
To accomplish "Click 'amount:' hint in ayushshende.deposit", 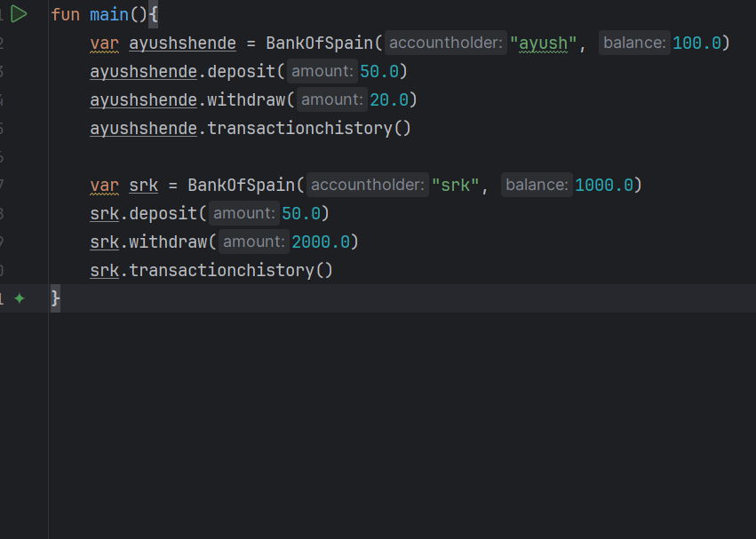I will (322, 71).
